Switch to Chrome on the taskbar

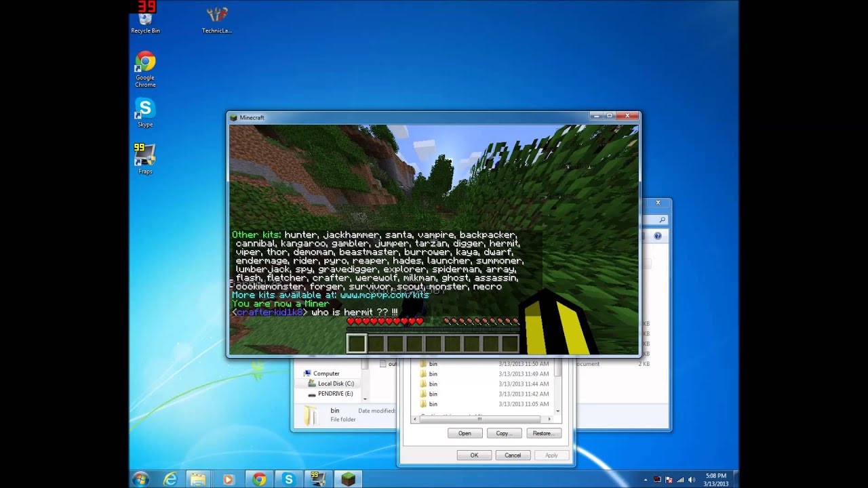tap(259, 479)
